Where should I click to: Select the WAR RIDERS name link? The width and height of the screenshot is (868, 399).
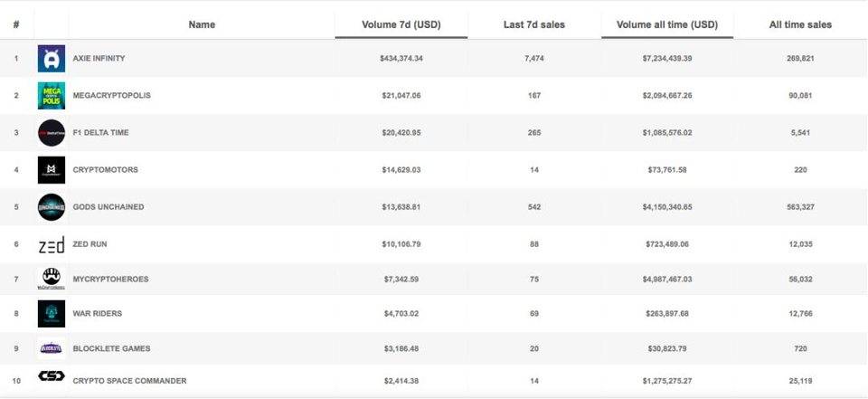[x=97, y=314]
